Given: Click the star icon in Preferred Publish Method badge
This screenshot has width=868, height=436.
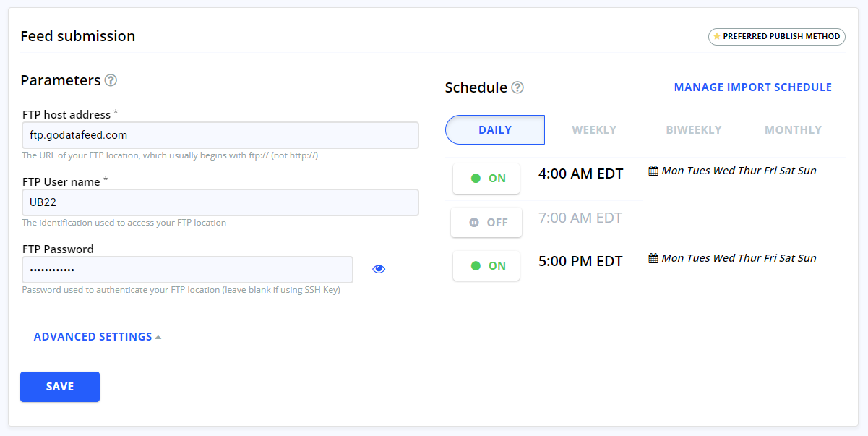Looking at the screenshot, I should 717,36.
